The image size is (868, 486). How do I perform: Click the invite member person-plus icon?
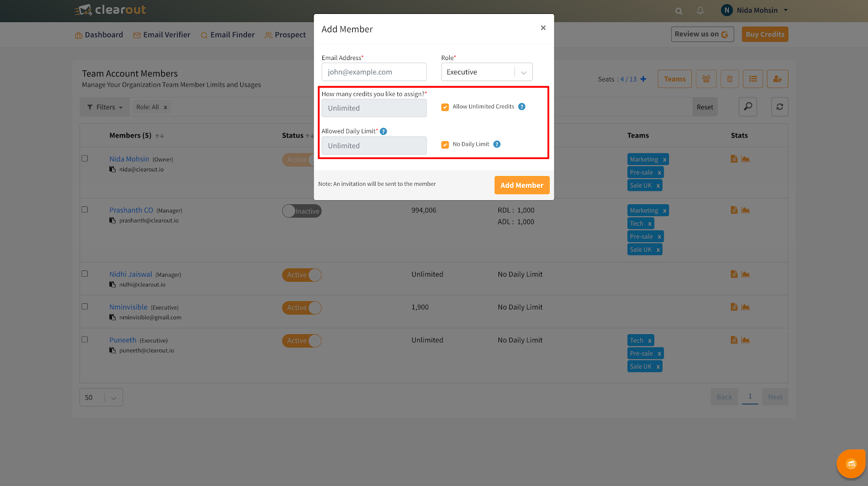point(777,79)
